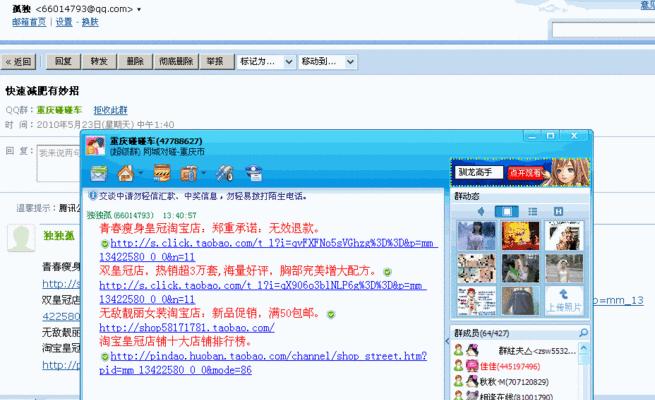The image size is (655, 400).
Task: Open the wedding couple photo thumbnail
Action: [x=564, y=236]
